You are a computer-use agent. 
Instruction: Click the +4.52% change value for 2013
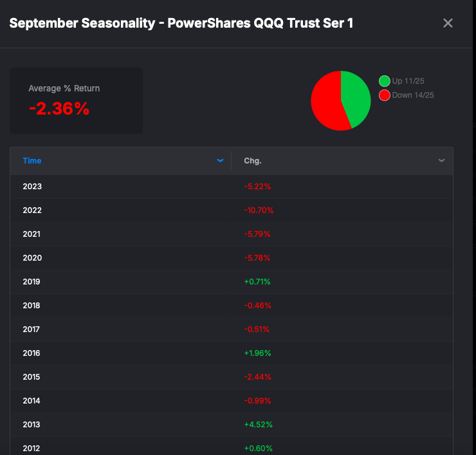259,425
